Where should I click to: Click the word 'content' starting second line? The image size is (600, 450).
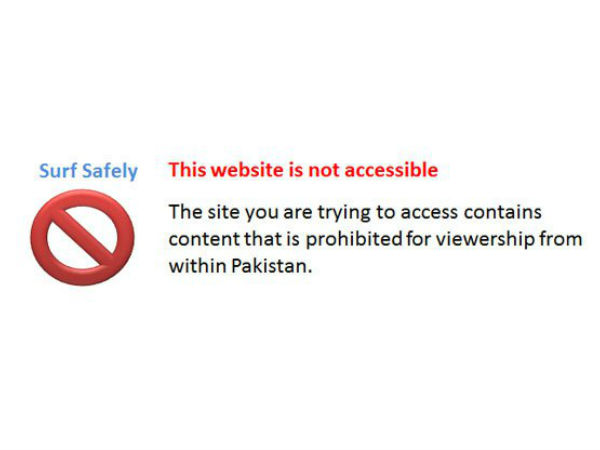(204, 239)
